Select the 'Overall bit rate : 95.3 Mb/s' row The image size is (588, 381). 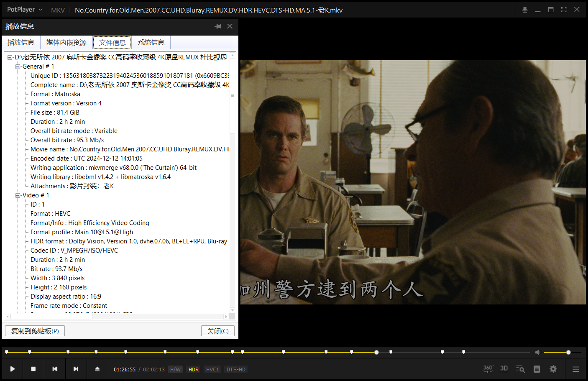pyautogui.click(x=67, y=140)
